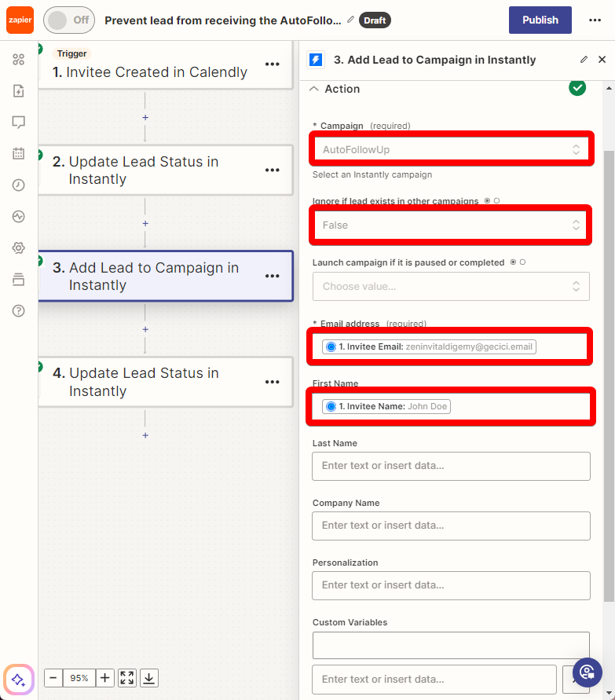Viewport: 615px width, 700px height.
Task: Open the comments sidebar icon
Action: (18, 123)
